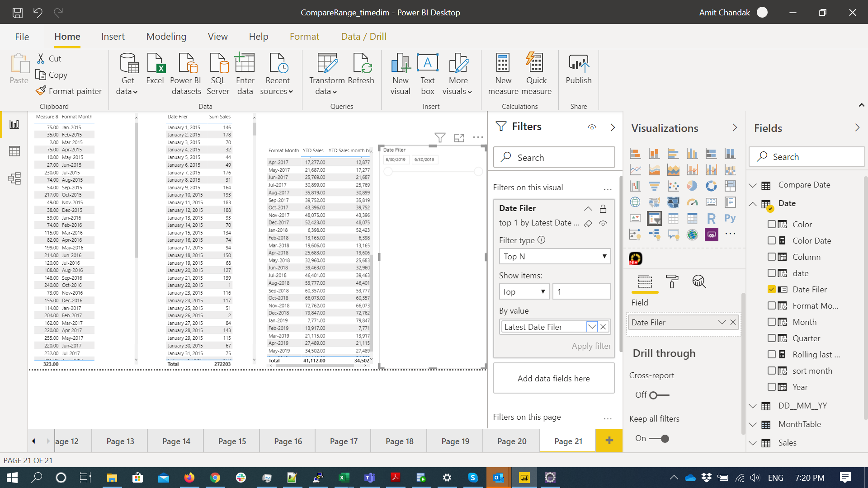Image resolution: width=868 pixels, height=488 pixels.
Task: Insert a Text box
Action: click(428, 74)
